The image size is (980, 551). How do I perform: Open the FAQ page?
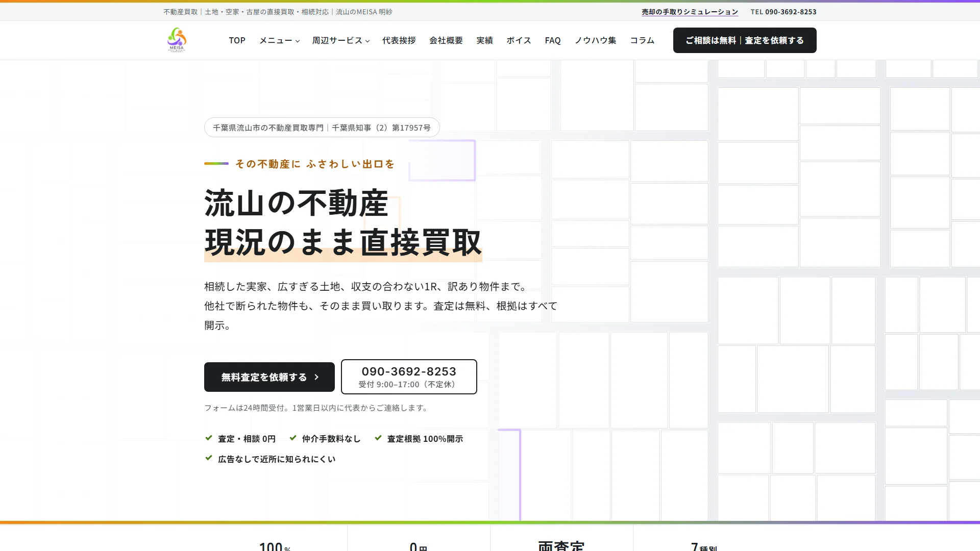553,40
